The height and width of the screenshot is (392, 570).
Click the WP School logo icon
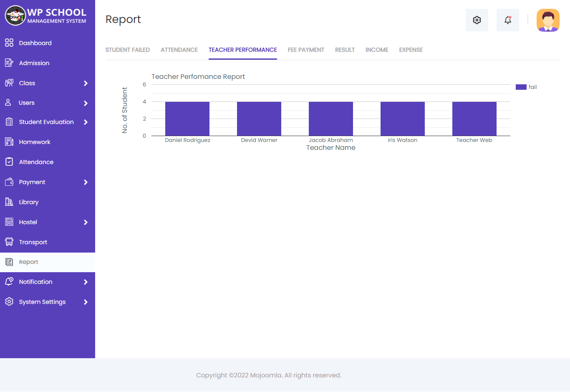click(x=15, y=16)
